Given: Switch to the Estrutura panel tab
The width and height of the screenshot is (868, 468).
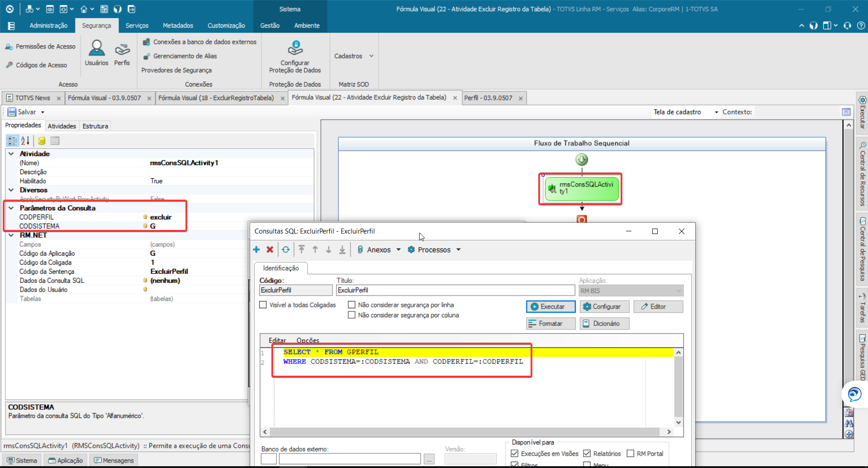Looking at the screenshot, I should (95, 126).
